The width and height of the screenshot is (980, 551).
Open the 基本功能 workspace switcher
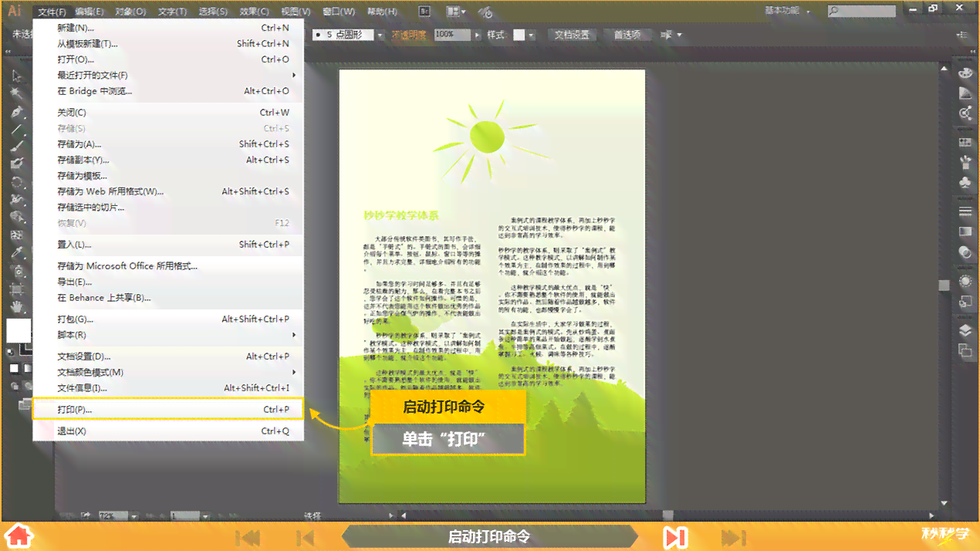pyautogui.click(x=787, y=11)
